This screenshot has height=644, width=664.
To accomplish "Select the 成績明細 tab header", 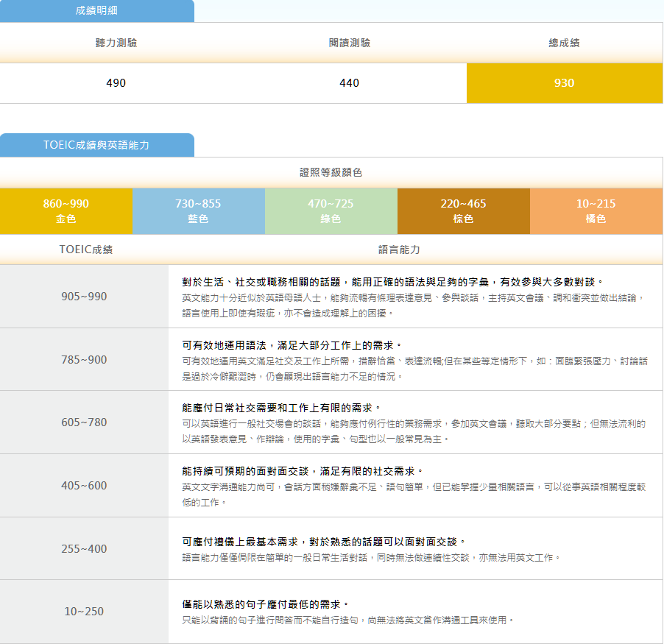I will [x=97, y=10].
